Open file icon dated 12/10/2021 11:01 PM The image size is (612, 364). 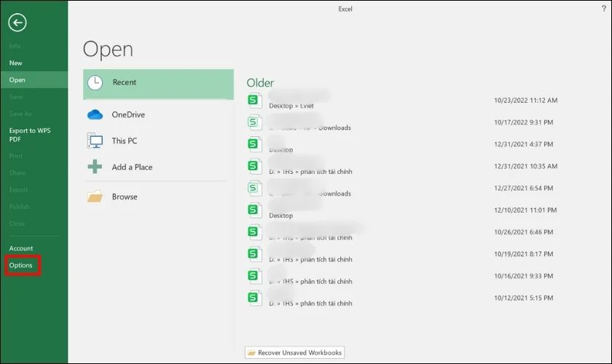click(254, 210)
